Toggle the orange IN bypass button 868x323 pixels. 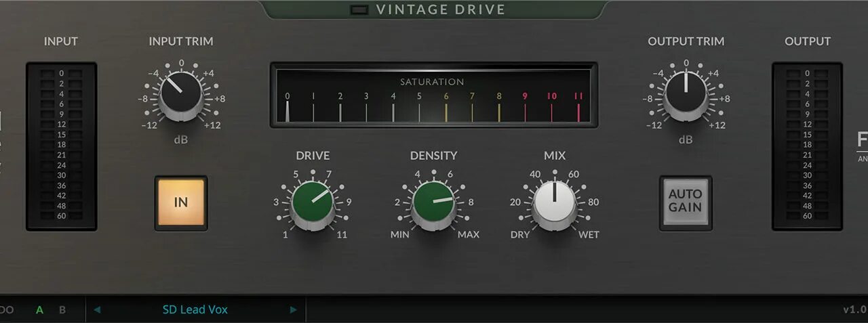pyautogui.click(x=181, y=202)
